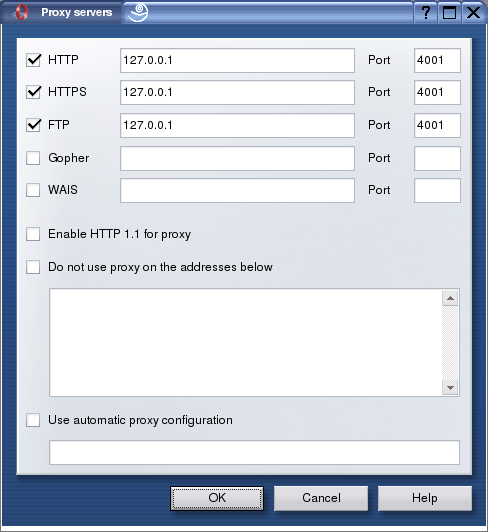Click the question mark help icon
The width and height of the screenshot is (488, 532).
426,13
